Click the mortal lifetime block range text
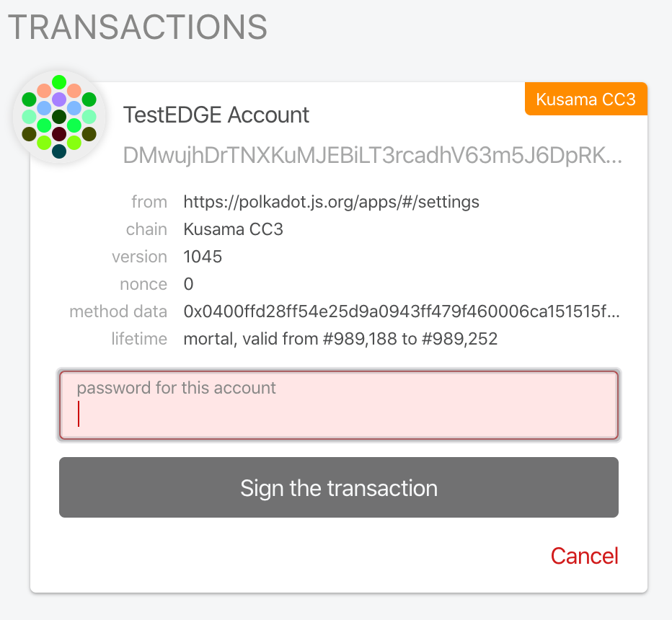The image size is (672, 620). pyautogui.click(x=340, y=339)
